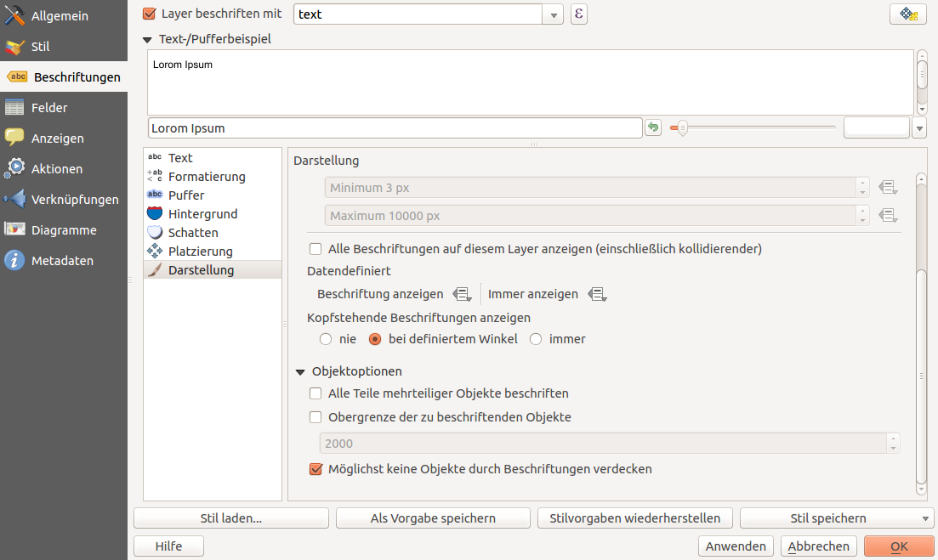Switch to the Puffer settings tab
This screenshot has width=938, height=560.
[x=186, y=195]
